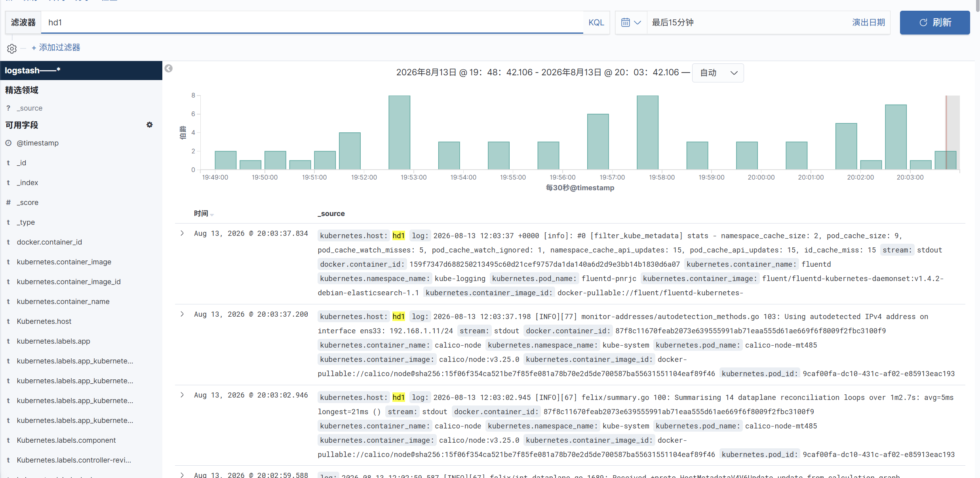The height and width of the screenshot is (478, 980).
Task: Click fluentd-pnrjc pod name value
Action: tap(609, 279)
